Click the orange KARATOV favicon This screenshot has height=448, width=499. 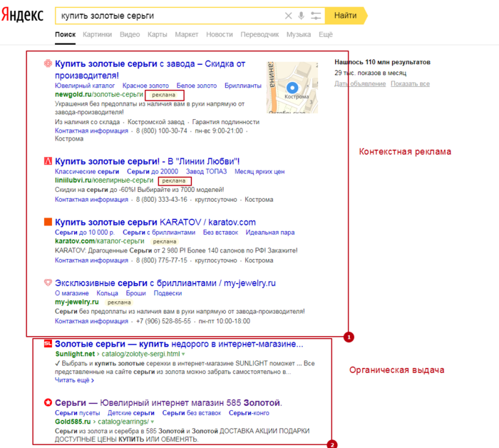pyautogui.click(x=48, y=222)
